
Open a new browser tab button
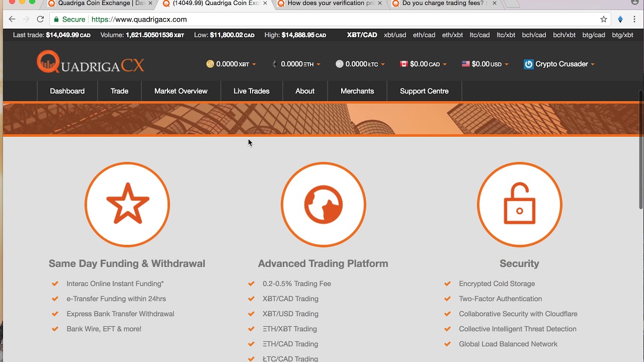click(511, 4)
